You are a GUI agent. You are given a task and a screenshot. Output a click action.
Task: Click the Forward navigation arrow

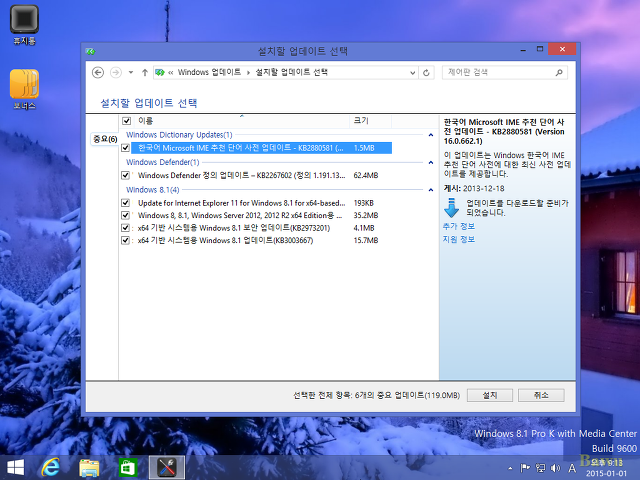pyautogui.click(x=116, y=72)
